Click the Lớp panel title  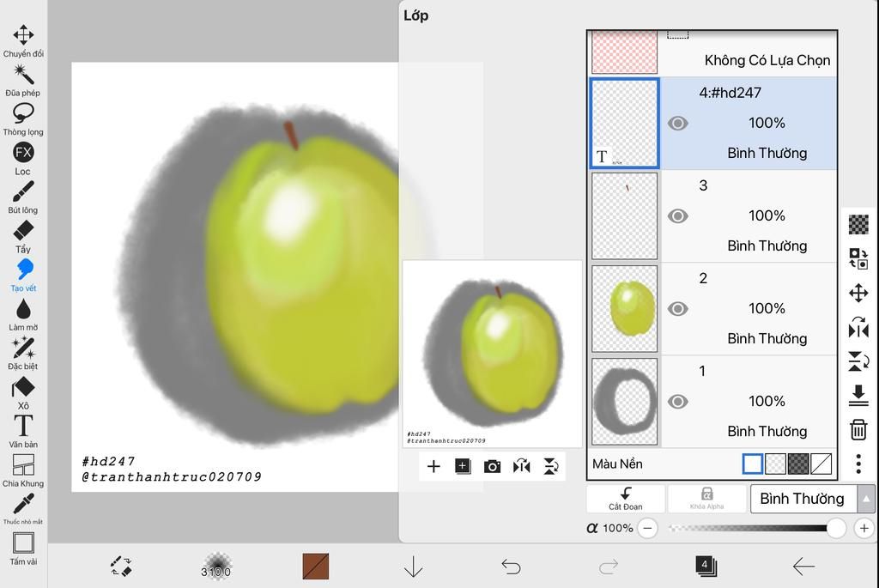(x=416, y=15)
